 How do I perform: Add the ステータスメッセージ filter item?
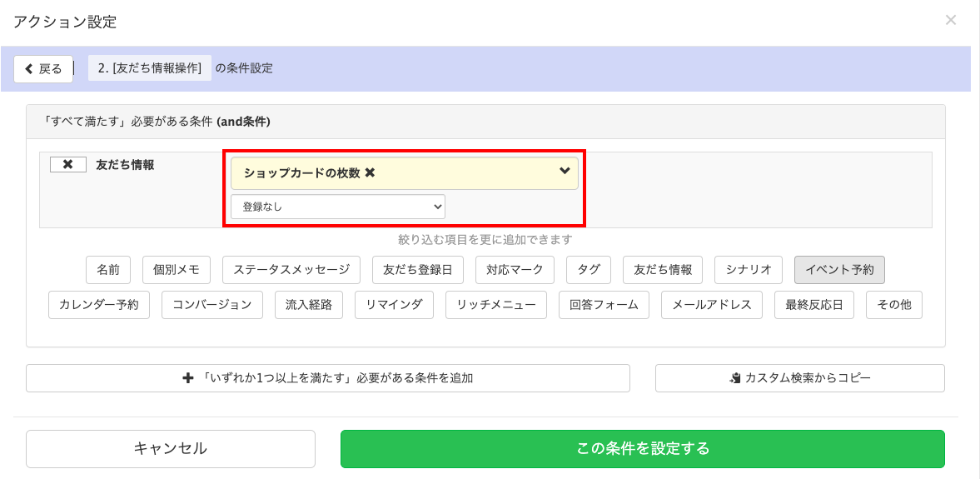pos(291,270)
